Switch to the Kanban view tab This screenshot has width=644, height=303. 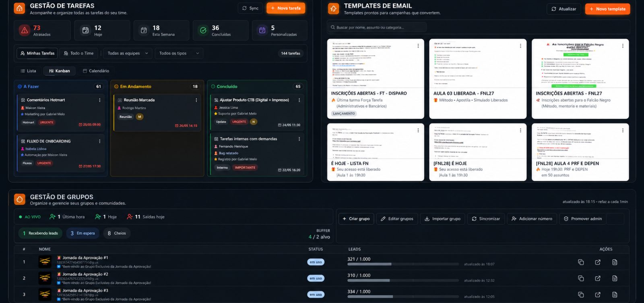(60, 71)
